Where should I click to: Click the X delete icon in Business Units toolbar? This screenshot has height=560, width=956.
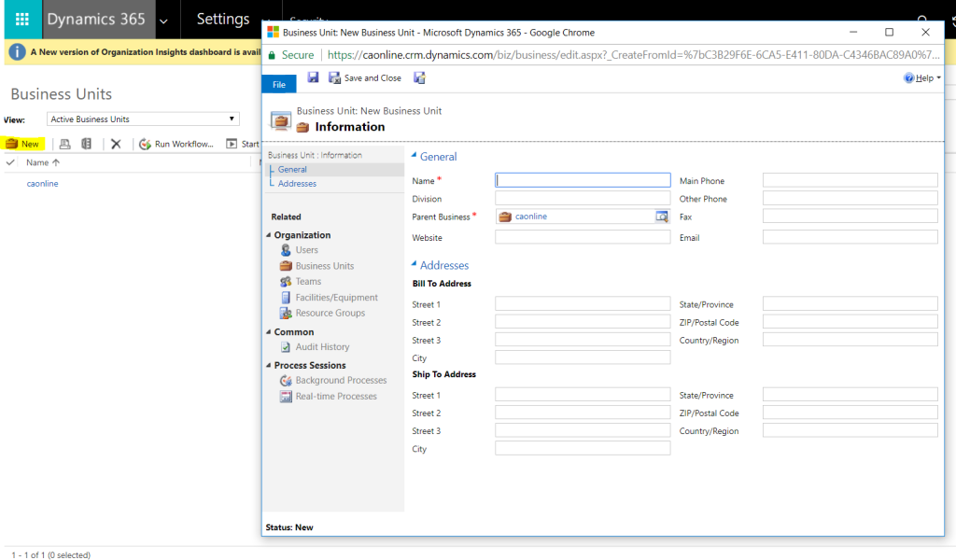(116, 144)
